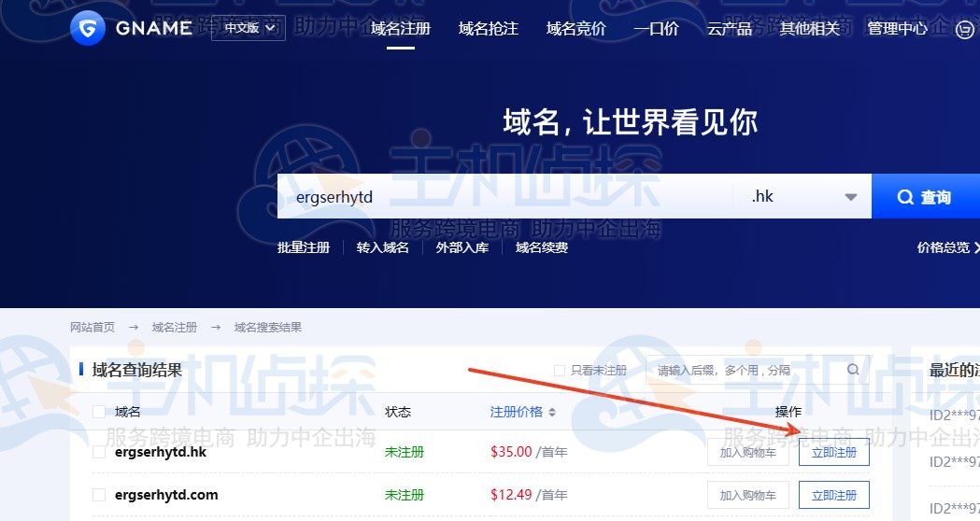Click 立即注册 for ergserhytd.hk
Screen dimensions: 980x521
coord(833,452)
